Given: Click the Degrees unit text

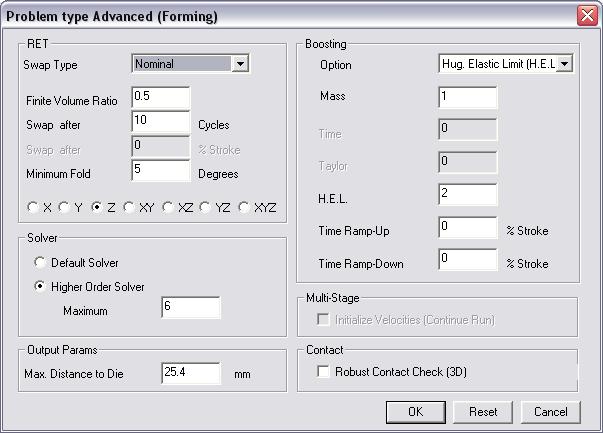Looking at the screenshot, I should tap(218, 174).
